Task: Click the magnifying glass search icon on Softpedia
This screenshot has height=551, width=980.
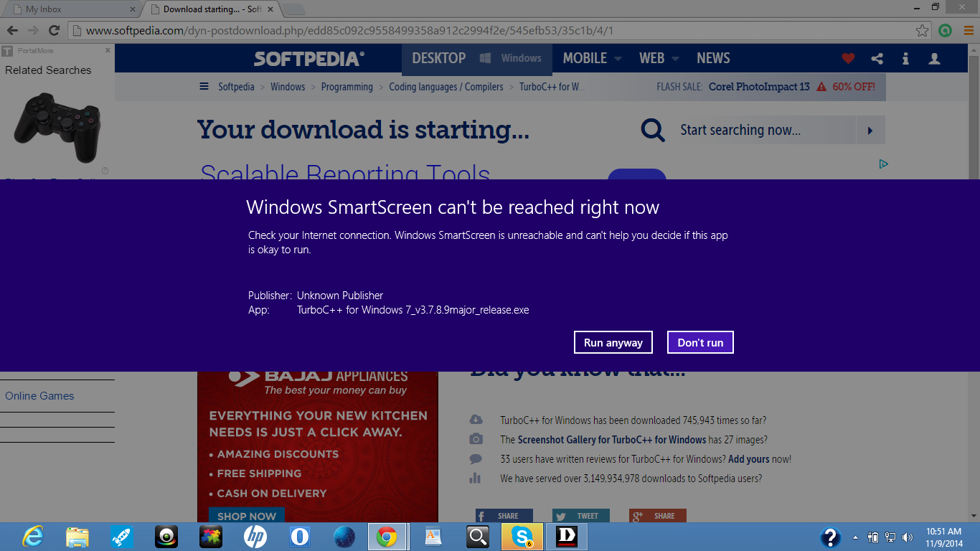Action: coord(653,131)
